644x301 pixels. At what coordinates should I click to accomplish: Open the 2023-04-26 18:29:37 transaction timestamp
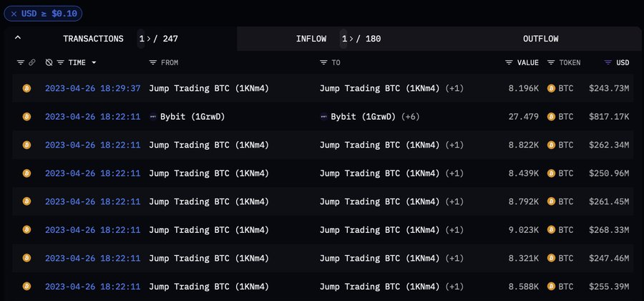click(92, 88)
